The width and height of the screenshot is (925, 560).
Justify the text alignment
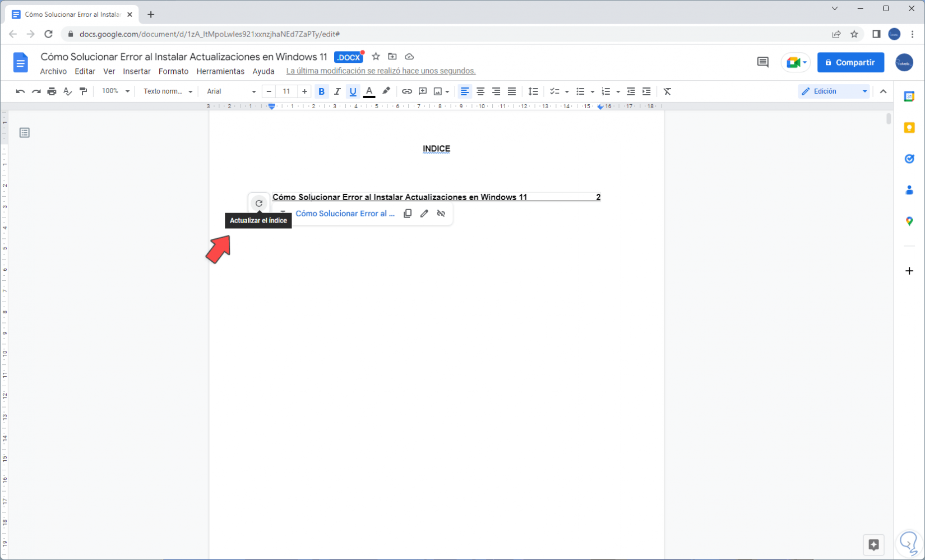point(512,91)
